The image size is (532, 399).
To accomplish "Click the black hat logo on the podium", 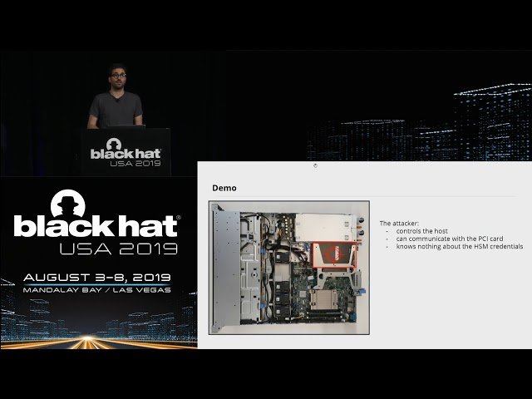I will coord(126,152).
